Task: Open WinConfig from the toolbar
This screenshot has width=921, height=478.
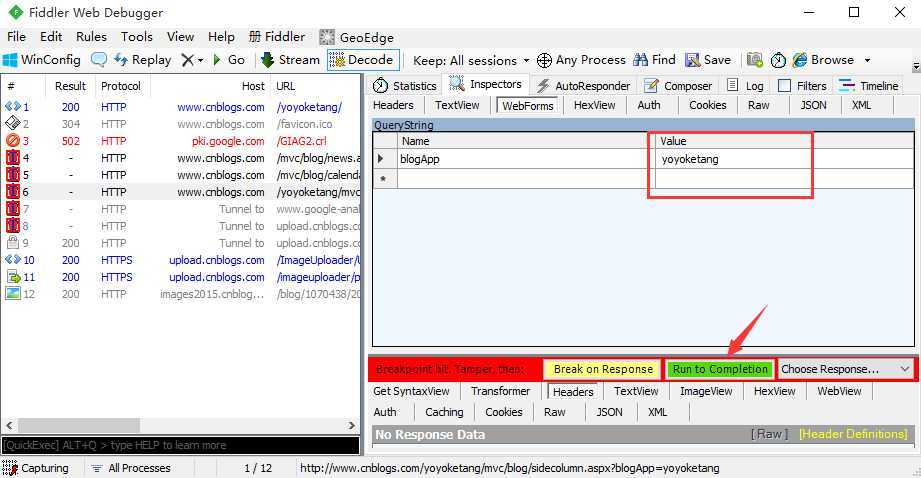Action: point(42,59)
